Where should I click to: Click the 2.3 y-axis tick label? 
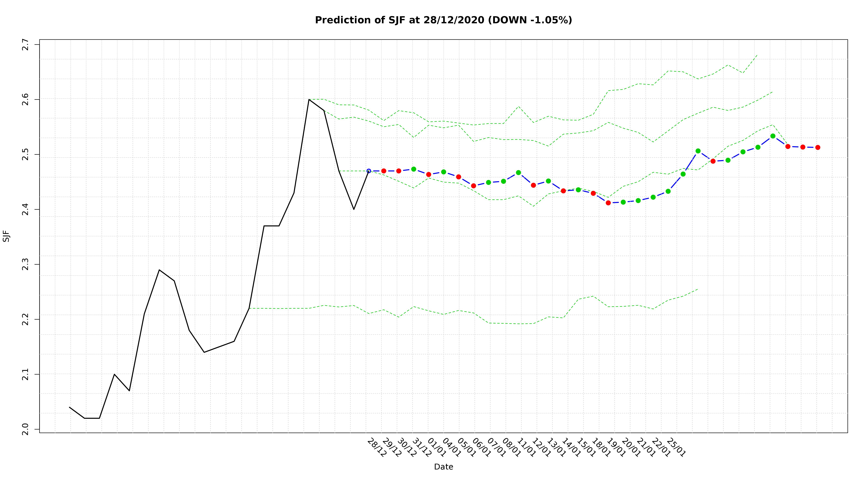tap(26, 265)
